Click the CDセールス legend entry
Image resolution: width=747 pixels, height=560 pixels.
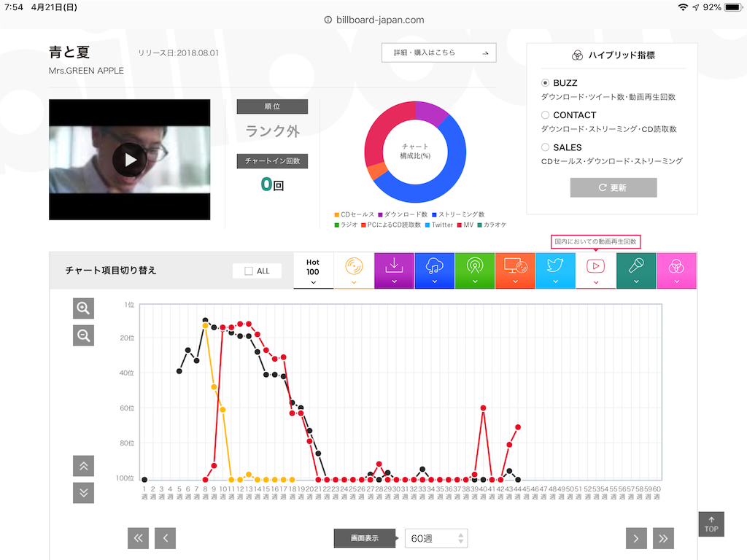[355, 214]
